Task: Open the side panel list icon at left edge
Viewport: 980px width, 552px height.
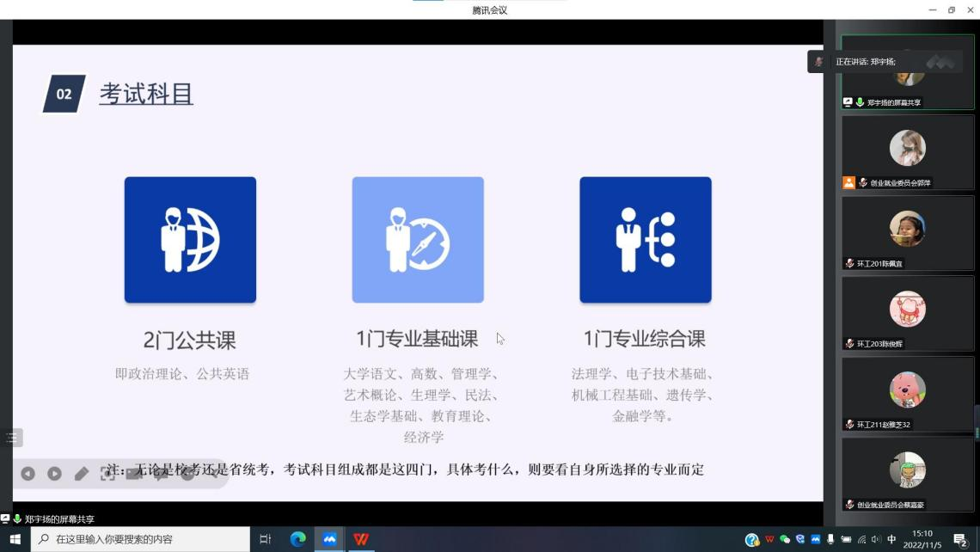Action: (11, 438)
